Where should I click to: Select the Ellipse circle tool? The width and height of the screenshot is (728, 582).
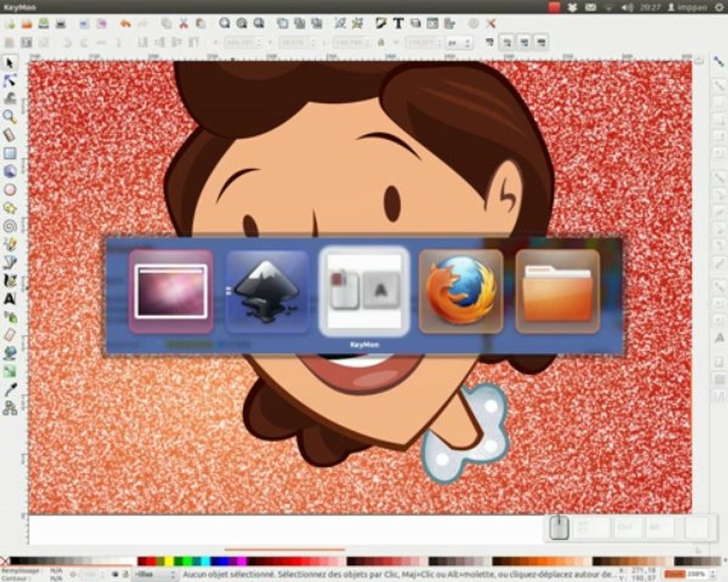coord(10,189)
